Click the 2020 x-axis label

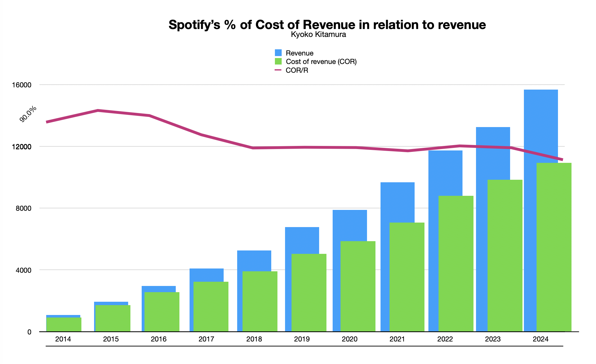coord(350,339)
